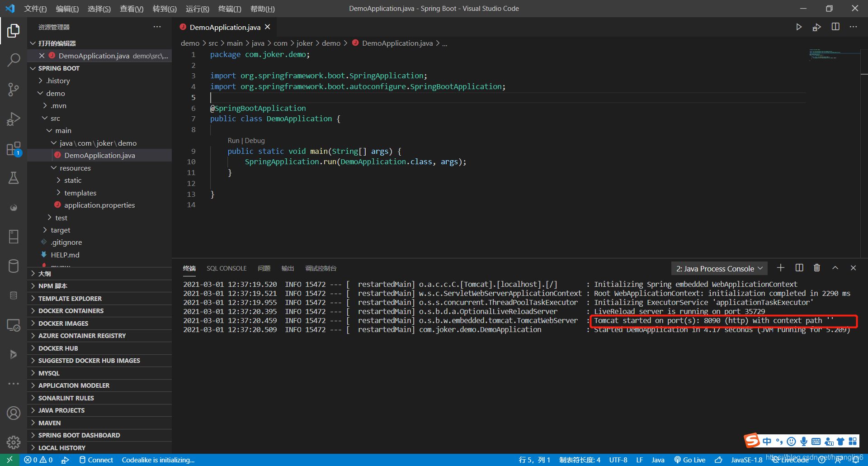Expand the DOCKER CONTAINERS section
868x466 pixels.
coord(99,311)
